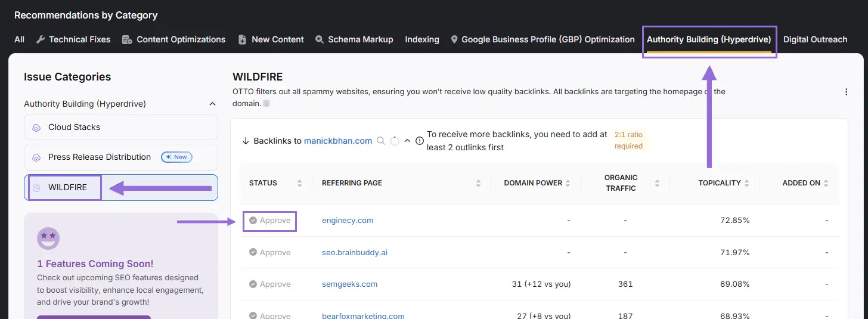
Task: Collapse the backlinks section chevron
Action: click(408, 141)
